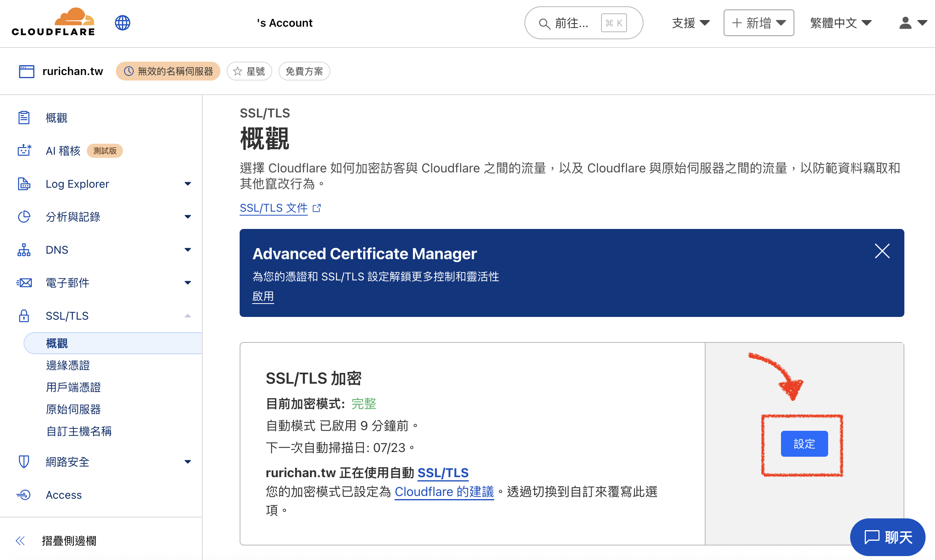Click the Cloudflare logo
Viewport: 935px width, 560px height.
[x=53, y=22]
